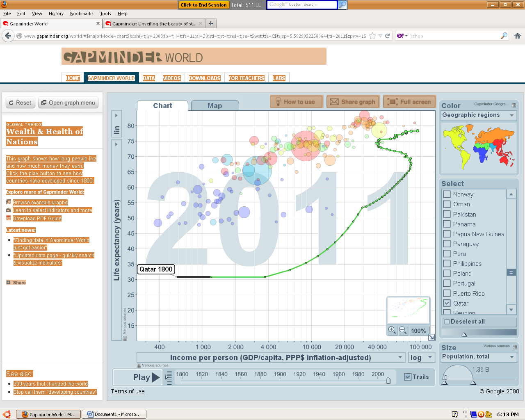Open the Color data source grid icon
525x420 pixels.
tap(514, 105)
